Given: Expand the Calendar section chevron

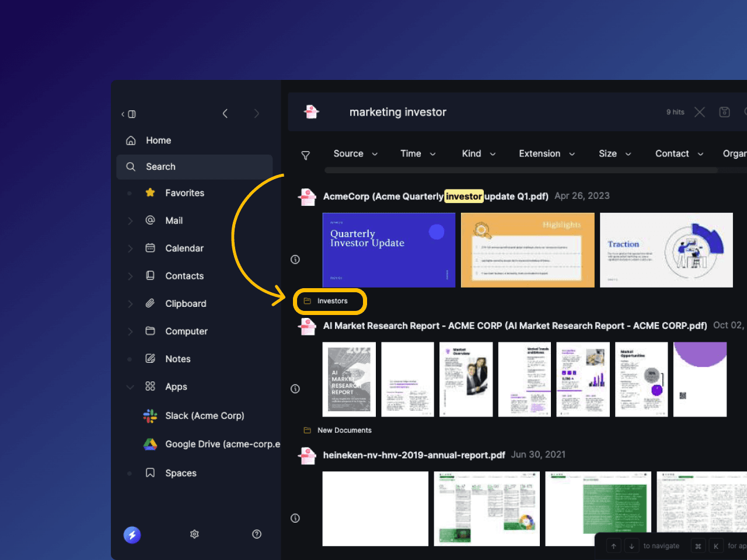Looking at the screenshot, I should pos(130,249).
